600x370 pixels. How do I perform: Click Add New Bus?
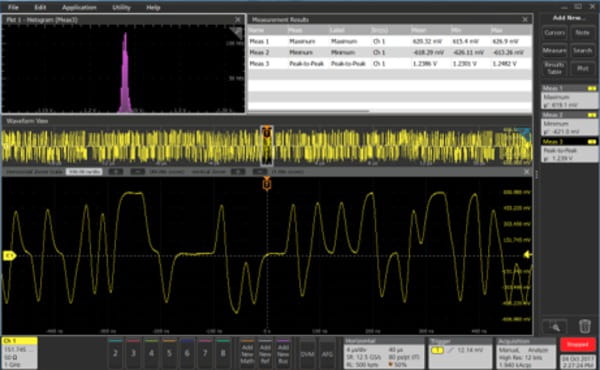click(283, 353)
